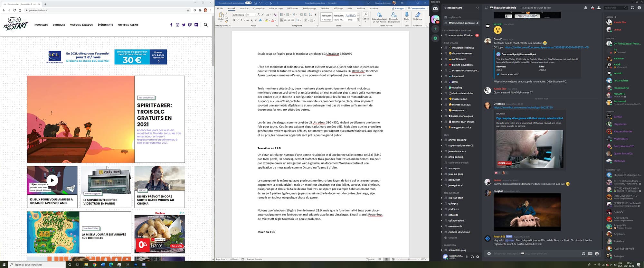Open website search magnifier on Pèse sur Start
Viewport: 644px width, 268px height.
[206, 25]
